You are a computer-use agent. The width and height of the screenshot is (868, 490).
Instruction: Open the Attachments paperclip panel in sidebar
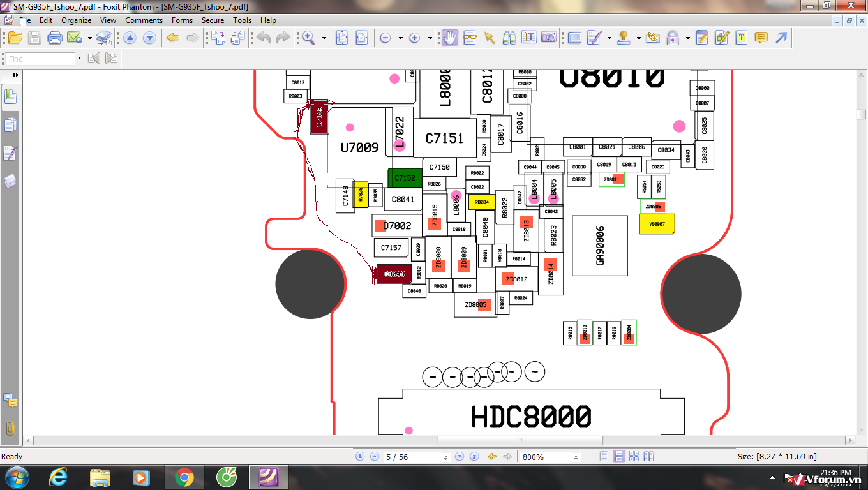point(10,428)
